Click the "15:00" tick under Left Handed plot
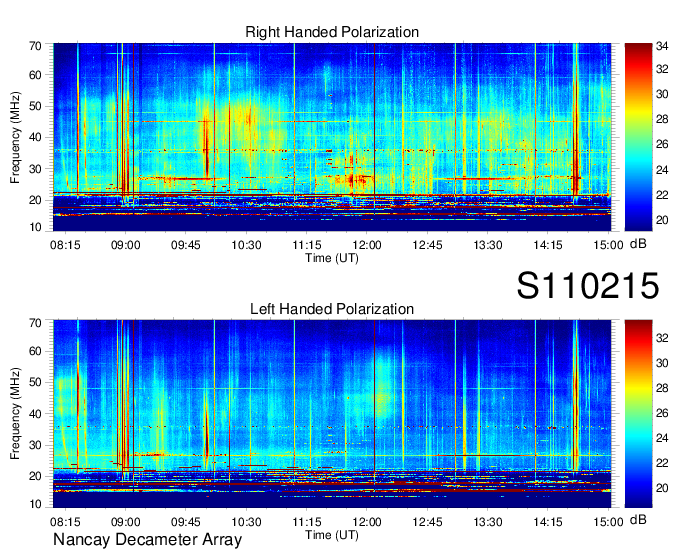 point(608,522)
